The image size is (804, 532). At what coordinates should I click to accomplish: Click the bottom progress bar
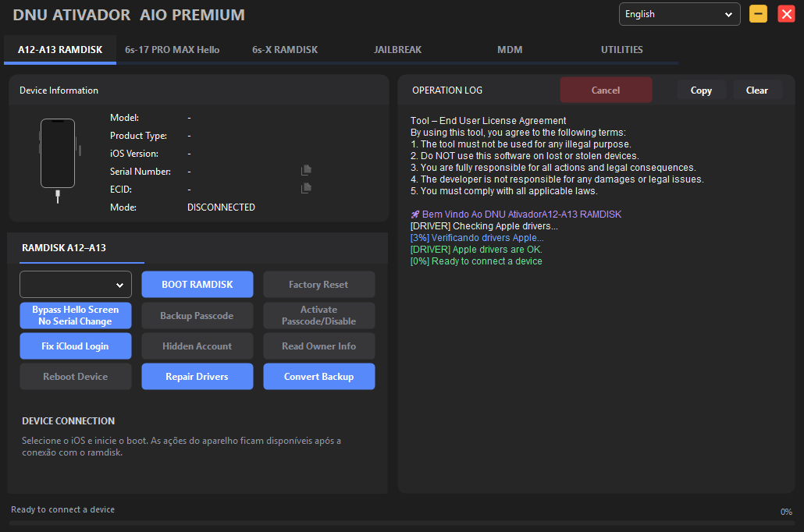[x=402, y=523]
